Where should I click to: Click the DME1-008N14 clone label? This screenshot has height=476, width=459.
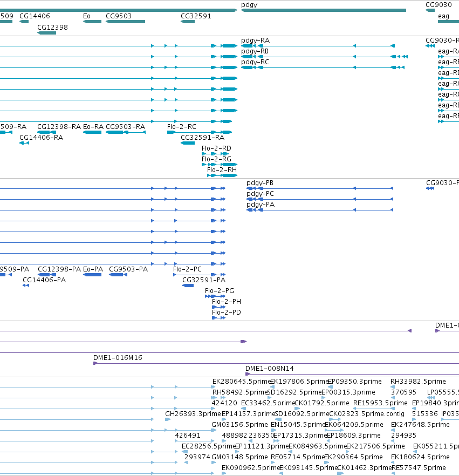coord(269,369)
